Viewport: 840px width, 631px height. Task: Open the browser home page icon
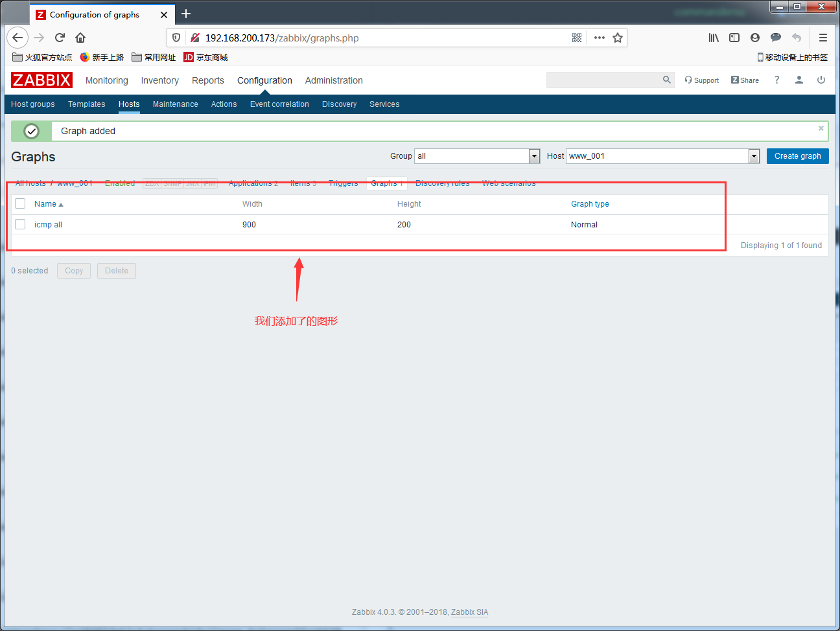(x=80, y=38)
